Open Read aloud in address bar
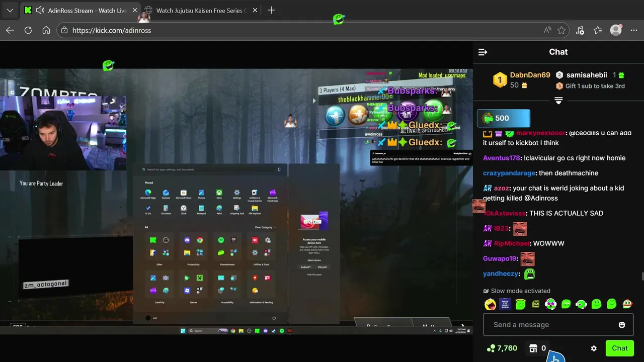Screen dimensions: 644x362 (547, 30)
